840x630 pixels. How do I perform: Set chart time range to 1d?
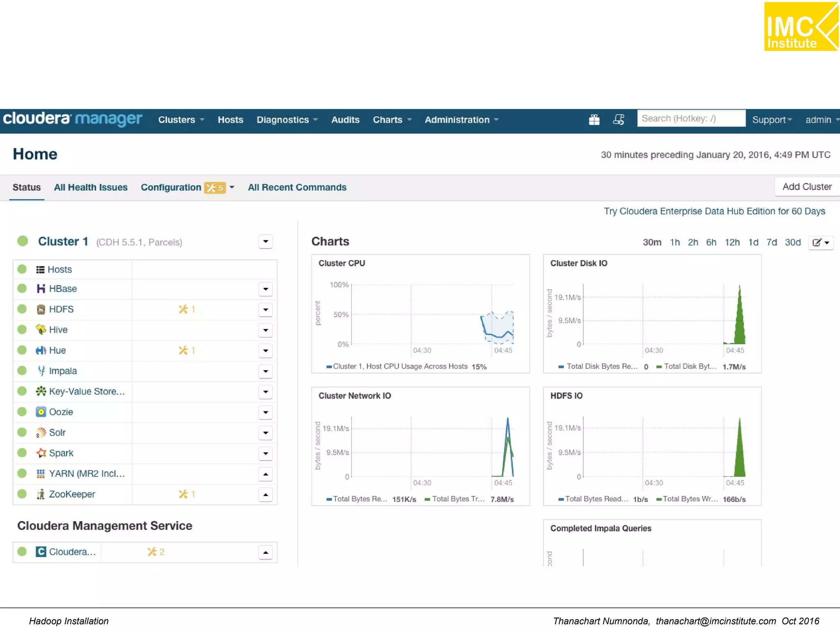point(753,242)
